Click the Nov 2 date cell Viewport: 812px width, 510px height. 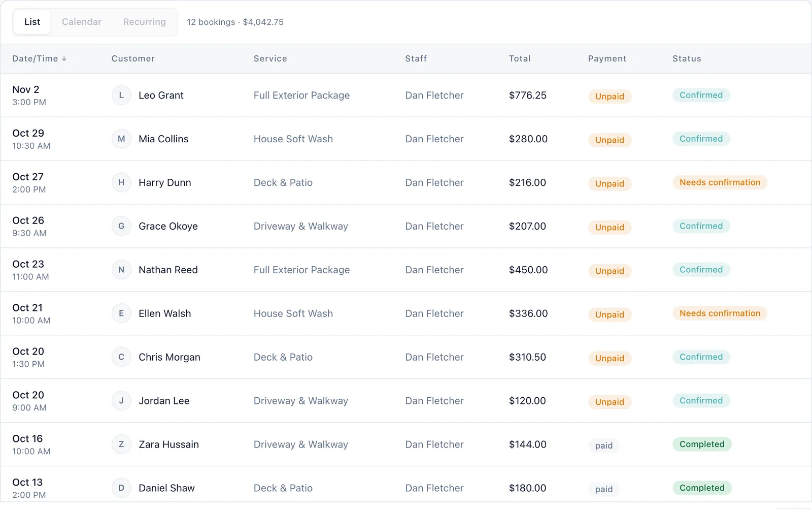[x=29, y=95]
